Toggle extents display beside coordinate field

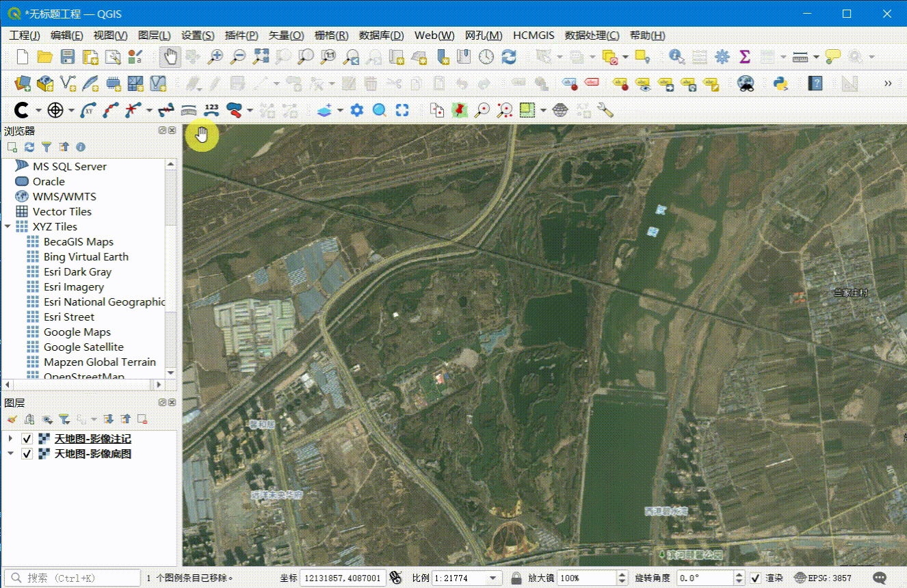(x=395, y=578)
